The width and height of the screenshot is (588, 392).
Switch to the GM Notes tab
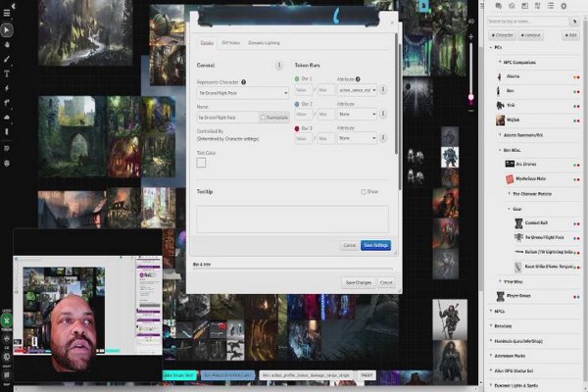[x=230, y=43]
